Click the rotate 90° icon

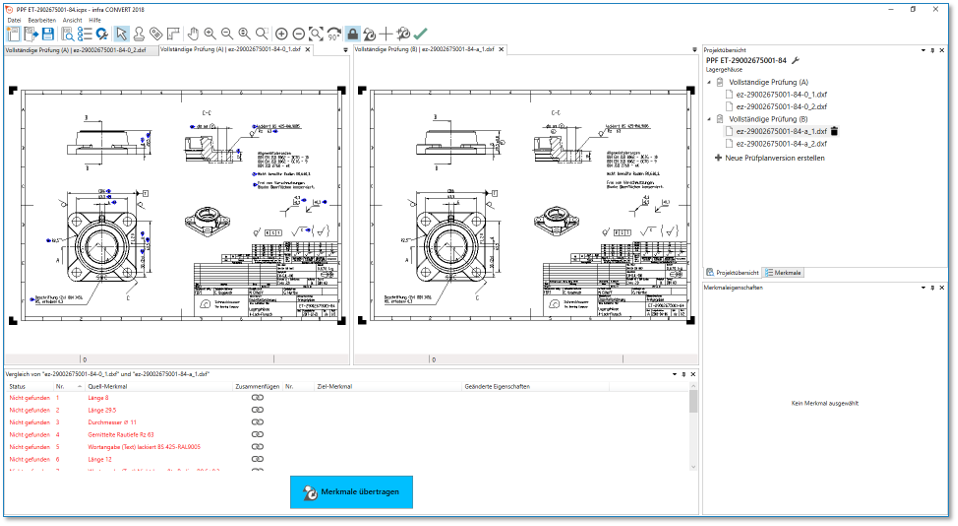[x=333, y=34]
